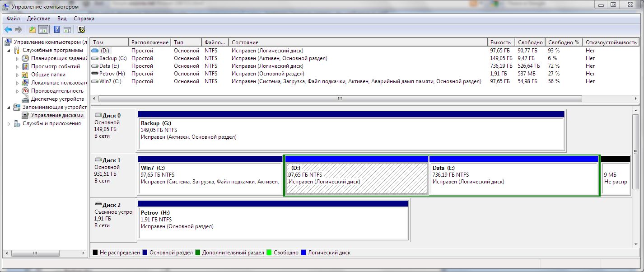Select Управление дисками tree item
The image size is (644, 272).
tap(57, 115)
